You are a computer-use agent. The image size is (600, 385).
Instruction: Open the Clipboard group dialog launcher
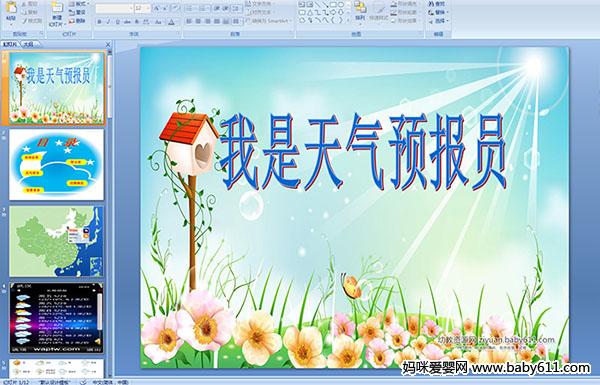pyautogui.click(x=40, y=34)
